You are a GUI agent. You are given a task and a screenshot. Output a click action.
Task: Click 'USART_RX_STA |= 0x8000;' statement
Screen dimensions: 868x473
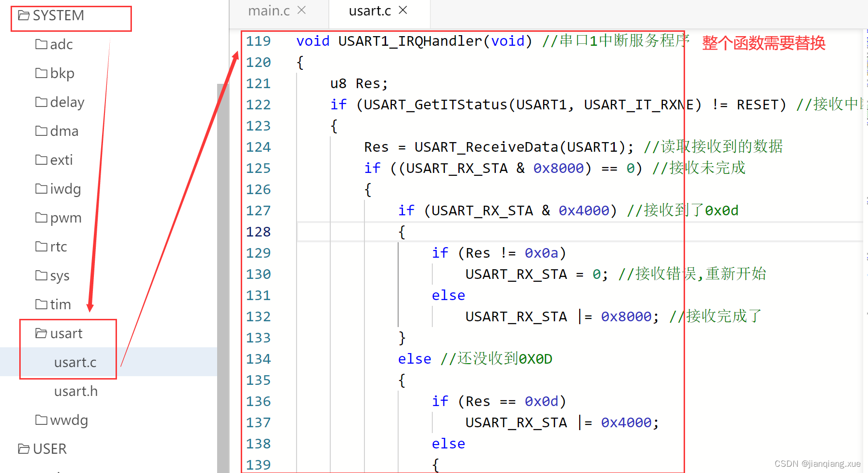(562, 317)
